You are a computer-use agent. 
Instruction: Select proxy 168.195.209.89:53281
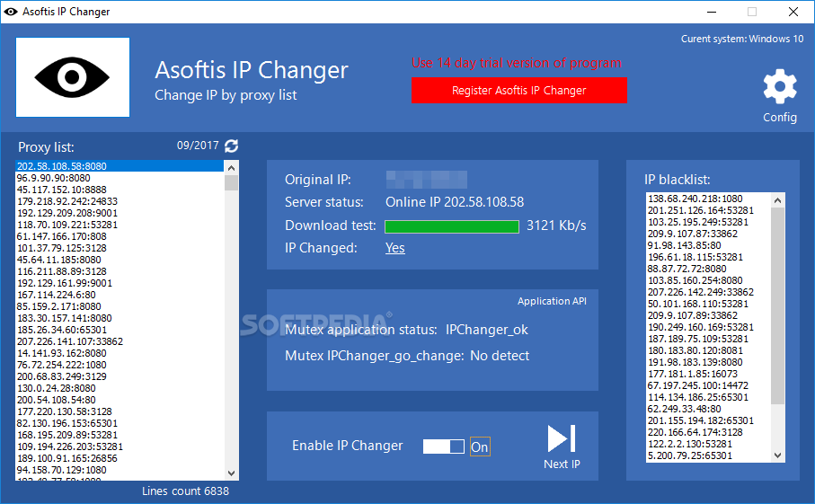click(120, 435)
